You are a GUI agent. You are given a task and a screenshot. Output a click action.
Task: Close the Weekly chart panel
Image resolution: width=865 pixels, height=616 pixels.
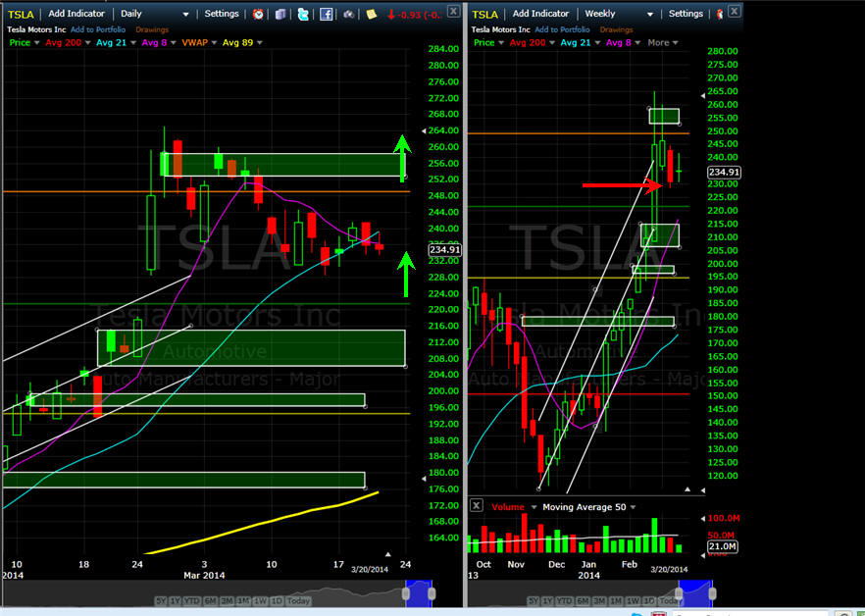[x=735, y=11]
